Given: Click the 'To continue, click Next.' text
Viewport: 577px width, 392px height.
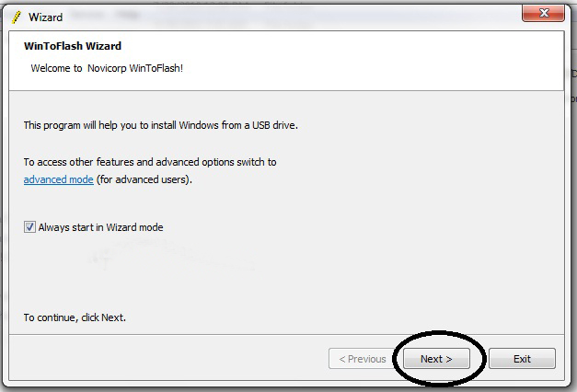Looking at the screenshot, I should pos(75,317).
